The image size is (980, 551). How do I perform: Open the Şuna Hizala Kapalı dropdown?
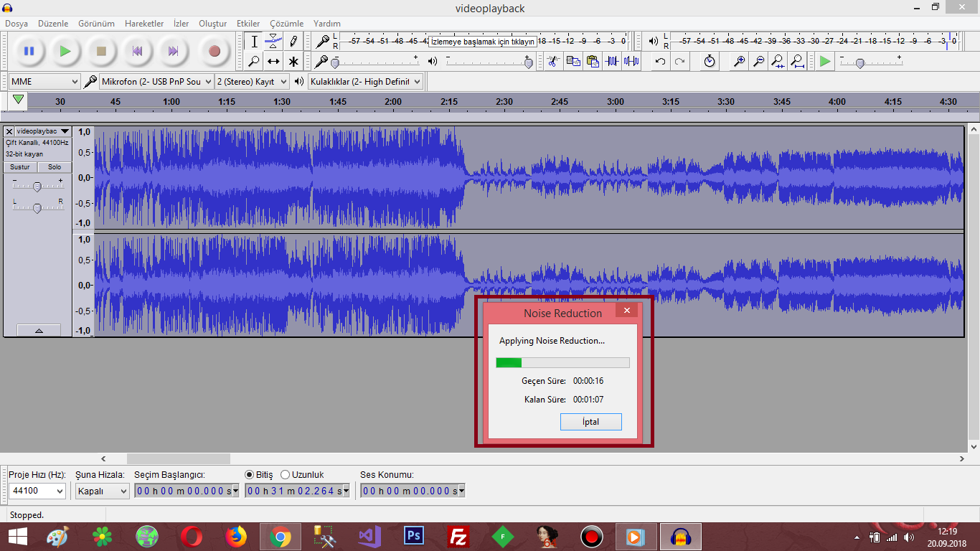[x=103, y=491]
